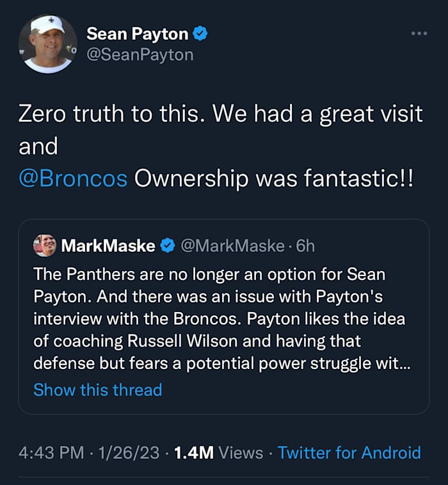Image resolution: width=448 pixels, height=485 pixels.
Task: Click the "Ownership was fantastic!!" text line
Action: pos(274,179)
